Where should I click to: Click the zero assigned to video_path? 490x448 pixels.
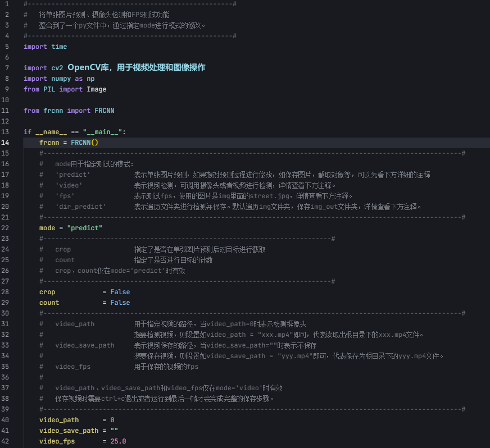[x=112, y=419]
